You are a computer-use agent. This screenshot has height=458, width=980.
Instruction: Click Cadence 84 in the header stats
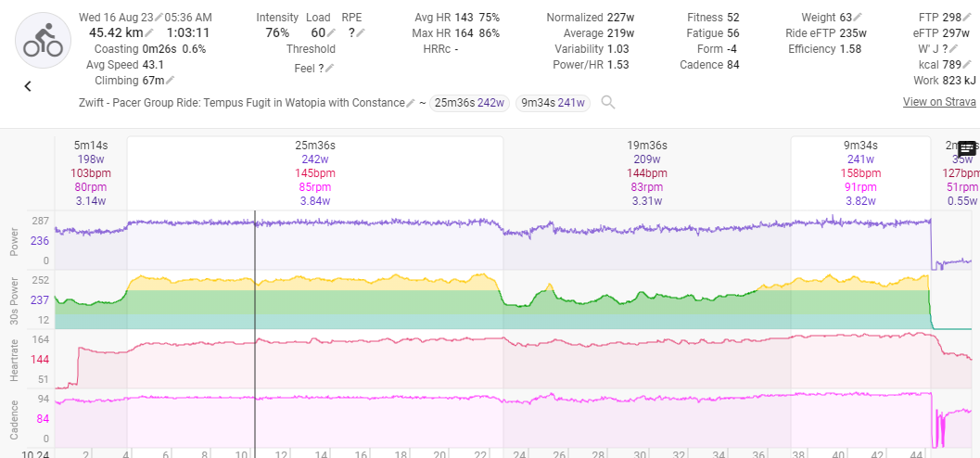pyautogui.click(x=710, y=64)
